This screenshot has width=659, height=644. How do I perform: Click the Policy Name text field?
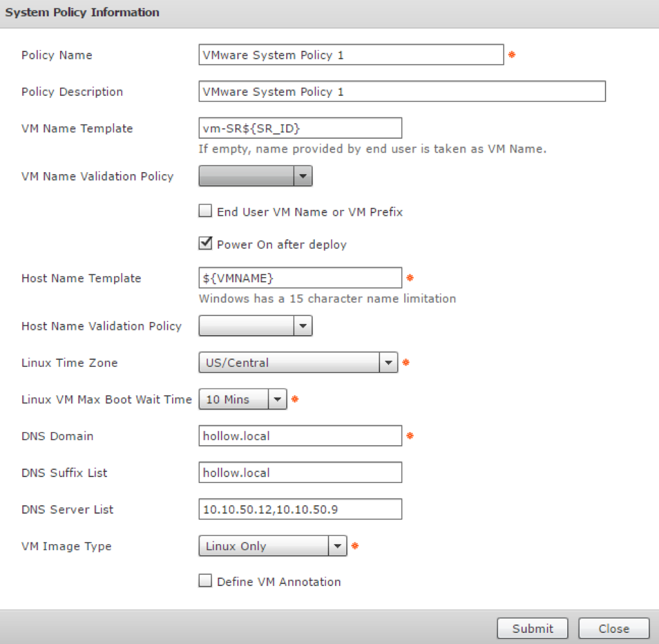(351, 55)
